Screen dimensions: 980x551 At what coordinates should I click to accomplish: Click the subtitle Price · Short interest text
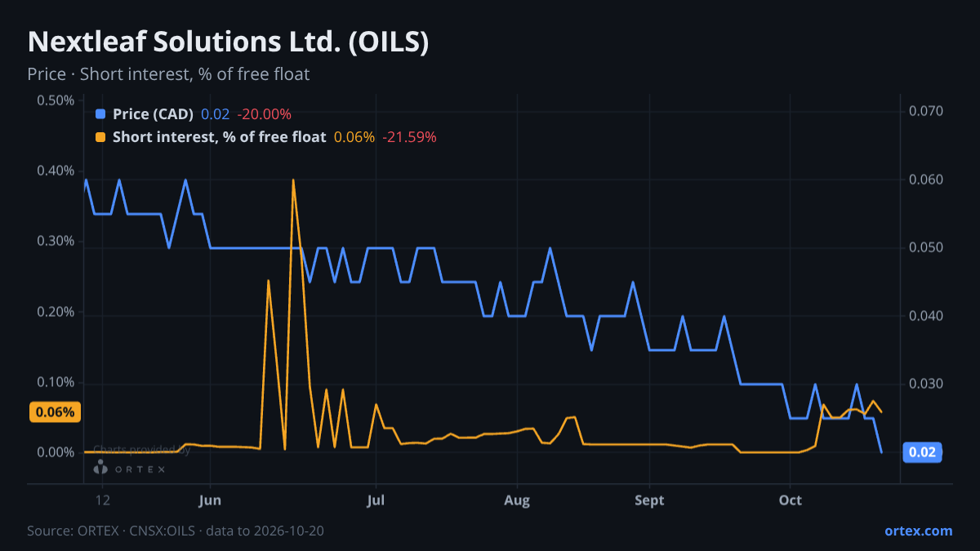click(x=168, y=74)
